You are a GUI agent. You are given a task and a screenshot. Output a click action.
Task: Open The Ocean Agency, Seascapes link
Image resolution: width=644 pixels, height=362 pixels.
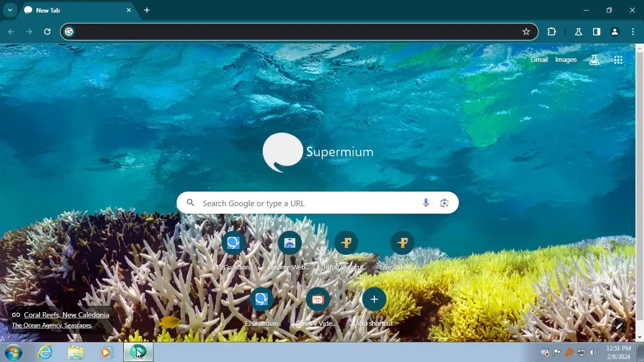(x=52, y=325)
